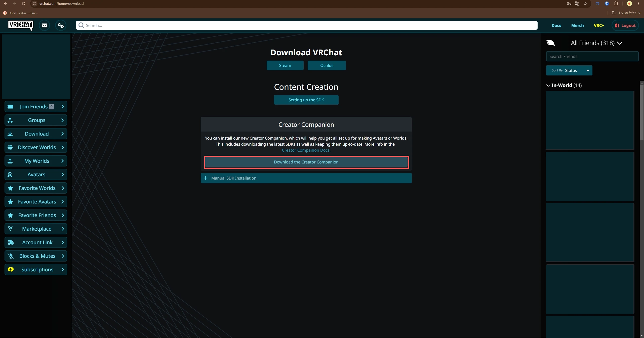This screenshot has height=338, width=644.
Task: Open the password key icon
Action: 569,4
